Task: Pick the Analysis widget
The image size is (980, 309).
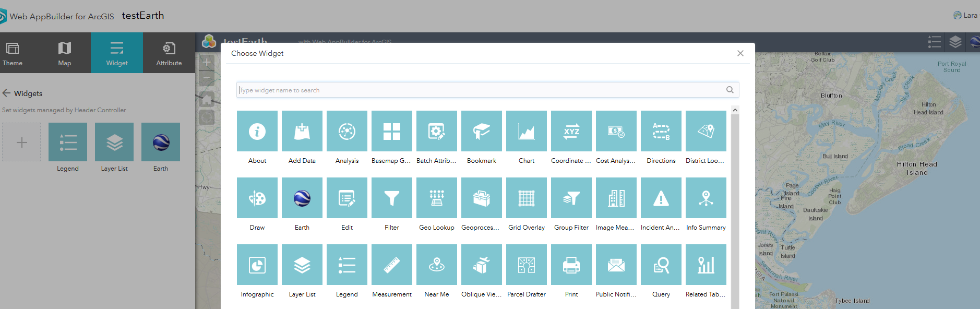Action: 346,131
